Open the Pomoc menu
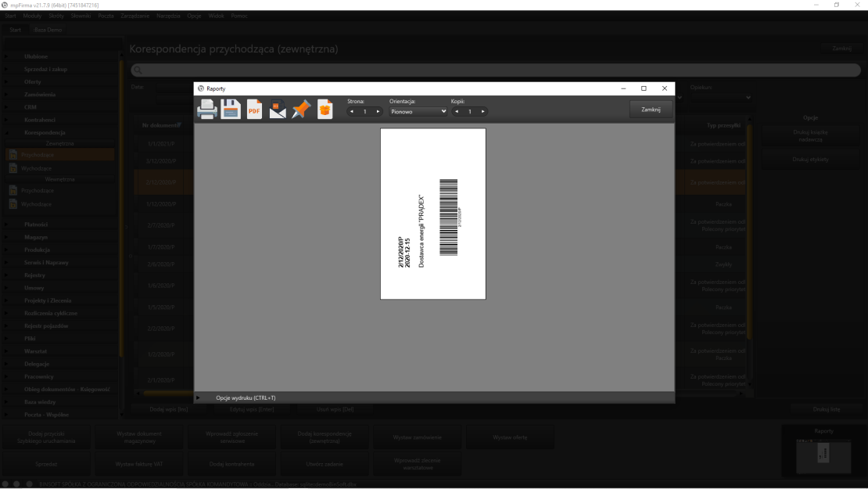Image resolution: width=868 pixels, height=489 pixels. point(239,16)
